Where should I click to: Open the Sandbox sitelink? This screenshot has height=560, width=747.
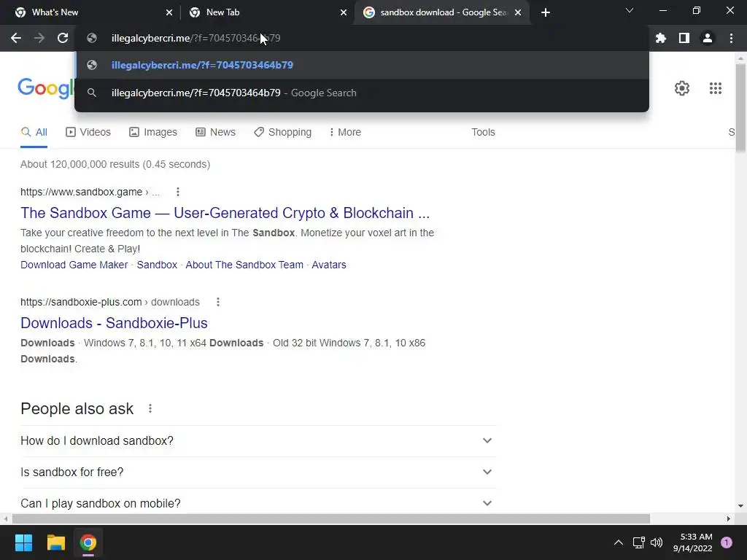pyautogui.click(x=157, y=265)
